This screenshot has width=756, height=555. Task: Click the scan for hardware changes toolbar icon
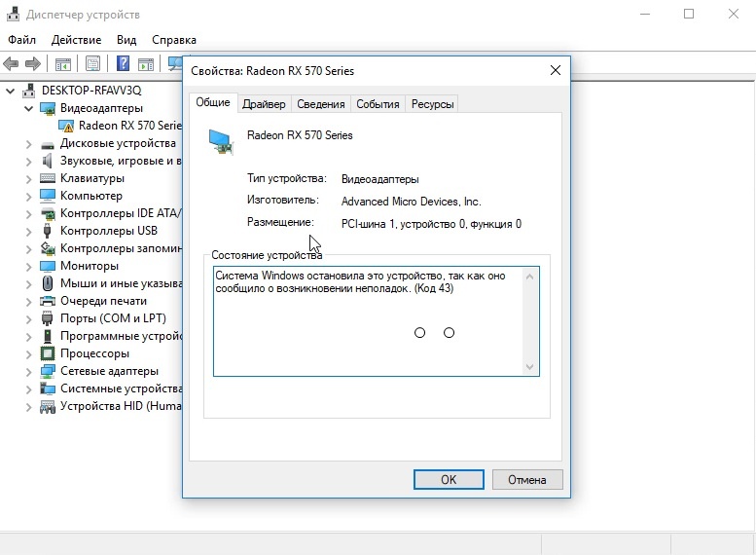[174, 63]
